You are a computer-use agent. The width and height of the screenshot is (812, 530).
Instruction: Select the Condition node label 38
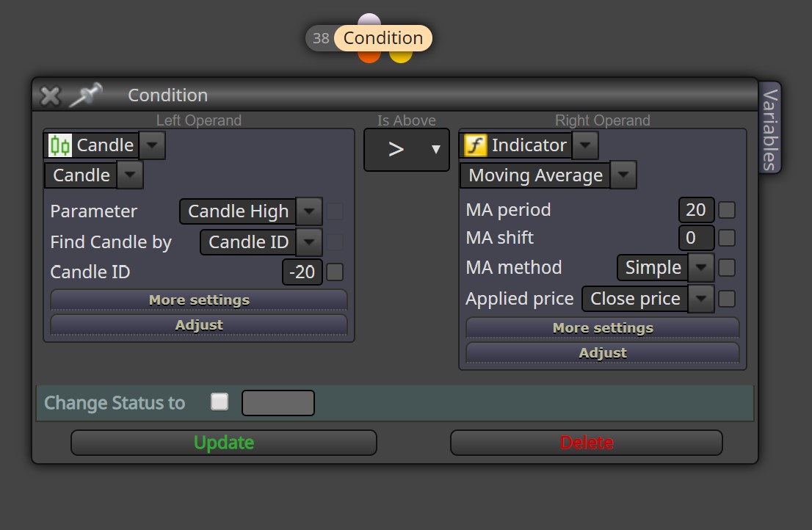click(x=321, y=38)
